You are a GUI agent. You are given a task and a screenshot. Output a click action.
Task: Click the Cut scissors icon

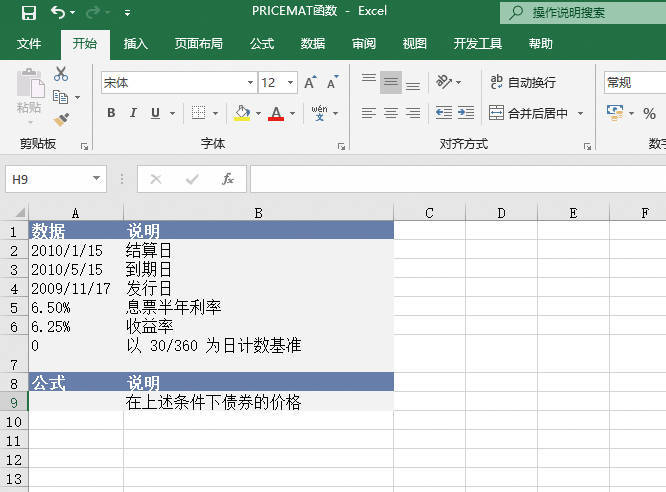pyautogui.click(x=61, y=74)
